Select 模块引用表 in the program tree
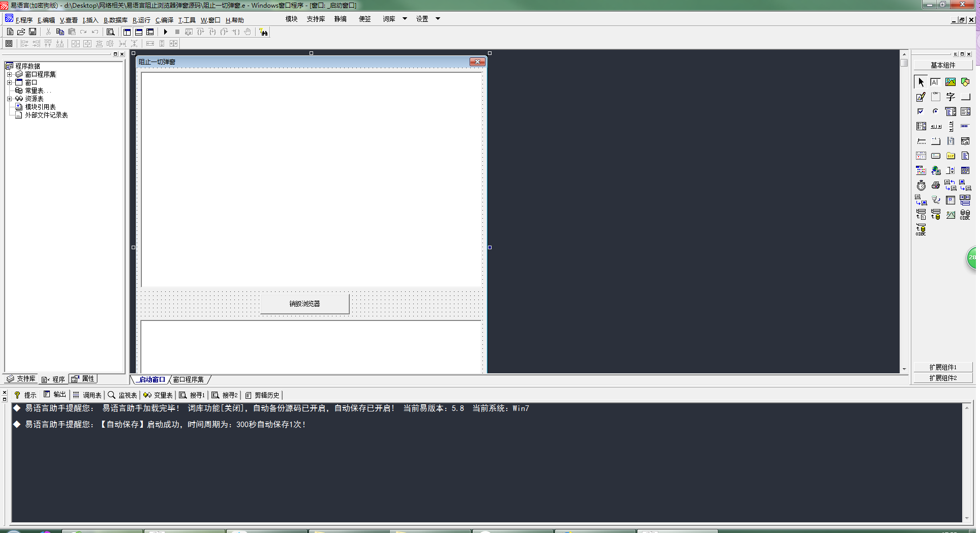Image resolution: width=980 pixels, height=533 pixels. click(40, 107)
